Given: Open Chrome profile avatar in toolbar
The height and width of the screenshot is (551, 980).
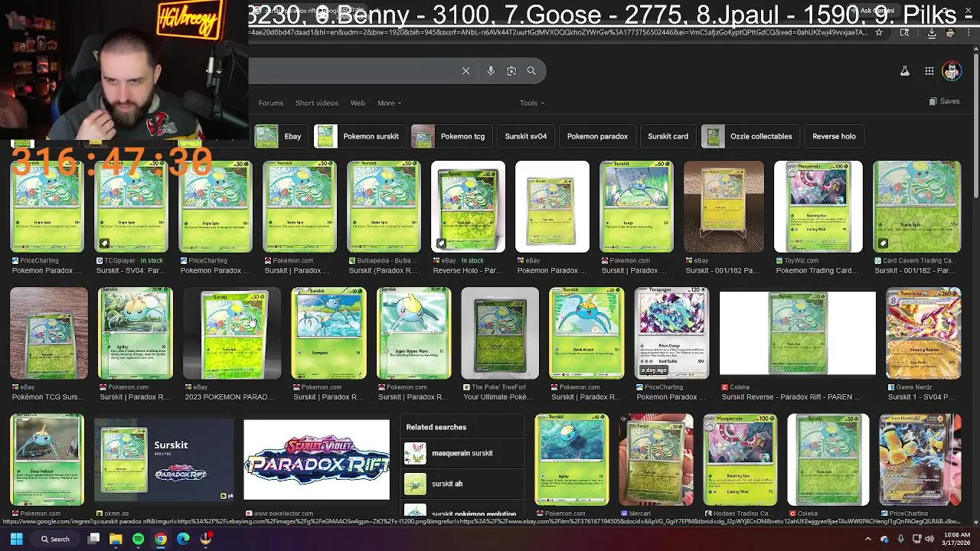Looking at the screenshot, I should (950, 32).
